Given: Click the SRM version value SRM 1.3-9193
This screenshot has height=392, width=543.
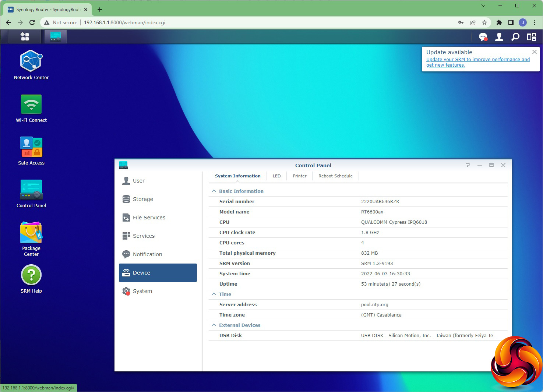Looking at the screenshot, I should click(x=377, y=263).
